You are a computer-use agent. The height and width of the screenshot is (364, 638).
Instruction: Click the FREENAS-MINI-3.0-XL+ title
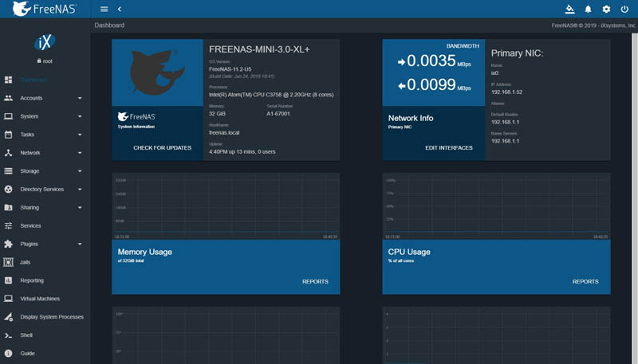259,49
